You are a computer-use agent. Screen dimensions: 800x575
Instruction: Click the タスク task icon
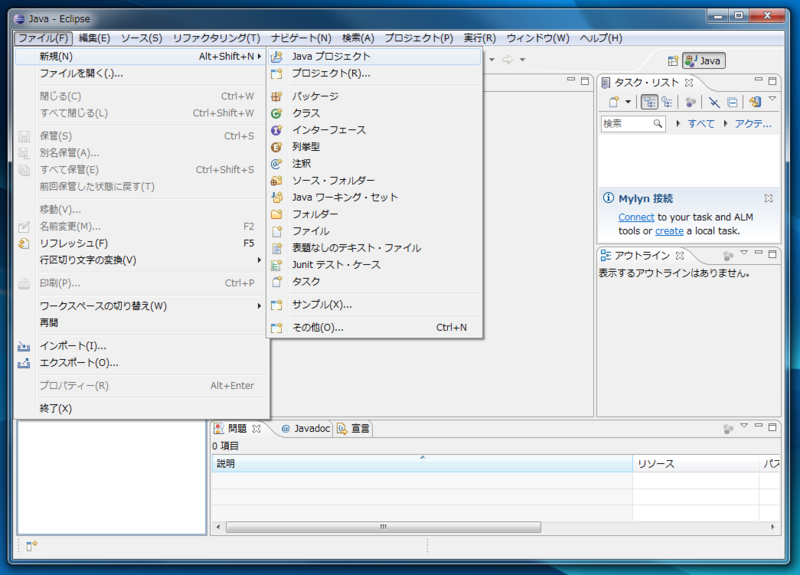pyautogui.click(x=277, y=282)
